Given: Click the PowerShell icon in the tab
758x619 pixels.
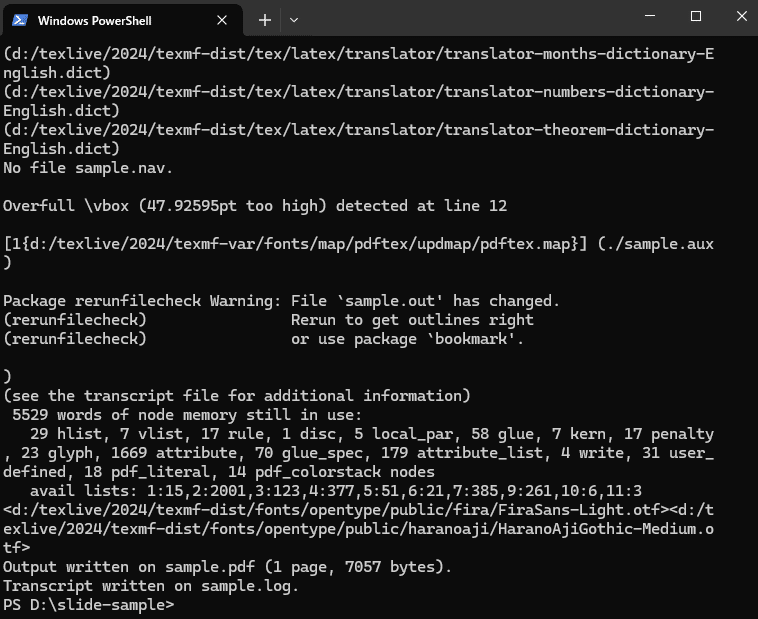Looking at the screenshot, I should point(20,20).
